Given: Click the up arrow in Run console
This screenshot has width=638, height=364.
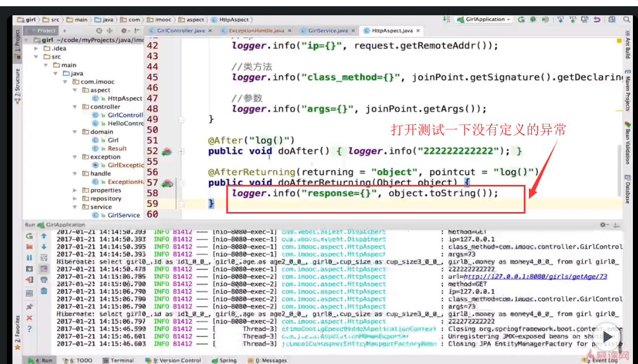Looking at the screenshot, I should 44,236.
